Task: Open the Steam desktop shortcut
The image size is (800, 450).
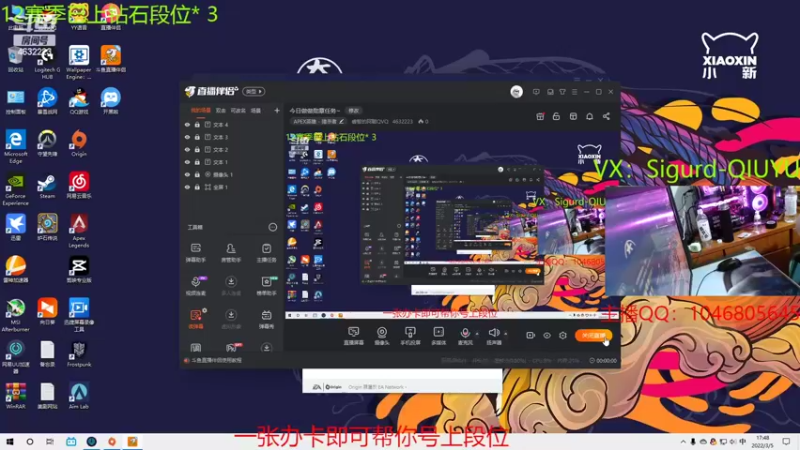Action: pos(47,186)
